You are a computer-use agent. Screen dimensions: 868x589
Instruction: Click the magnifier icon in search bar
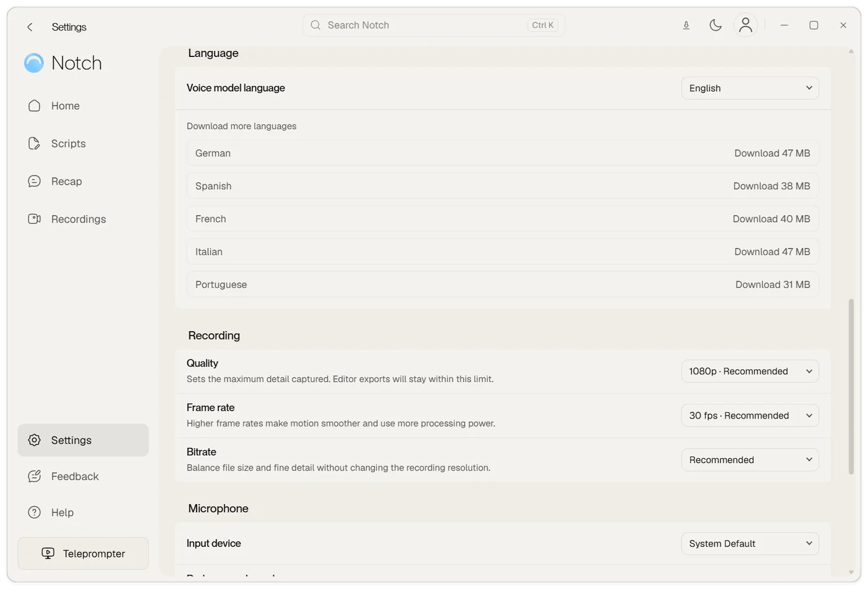click(x=316, y=25)
